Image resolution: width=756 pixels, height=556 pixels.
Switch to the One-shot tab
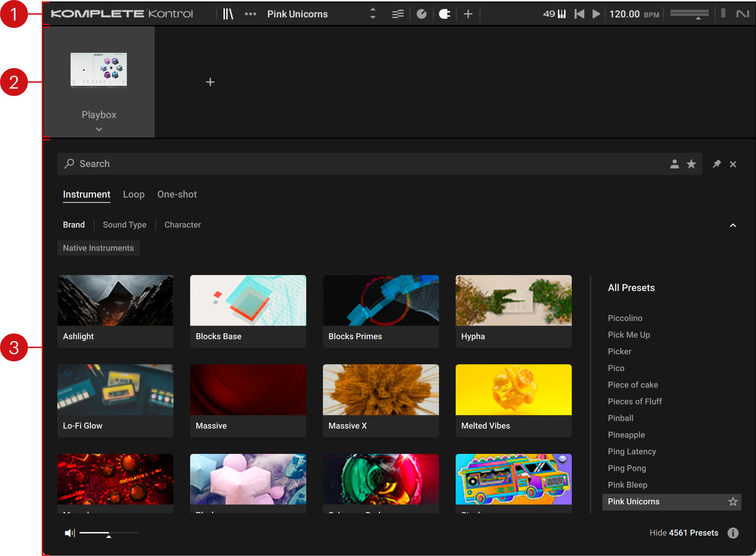[177, 194]
